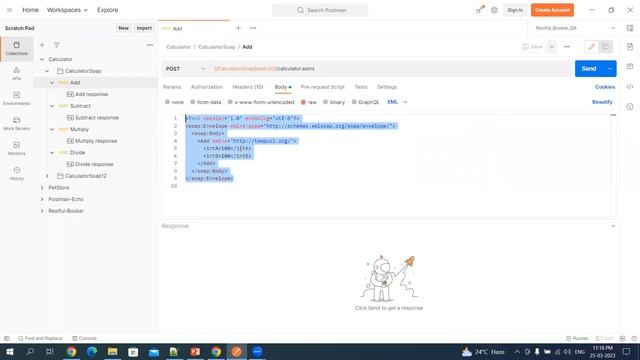Open the Monitors sidebar panel
The height and width of the screenshot is (360, 640).
click(x=16, y=149)
